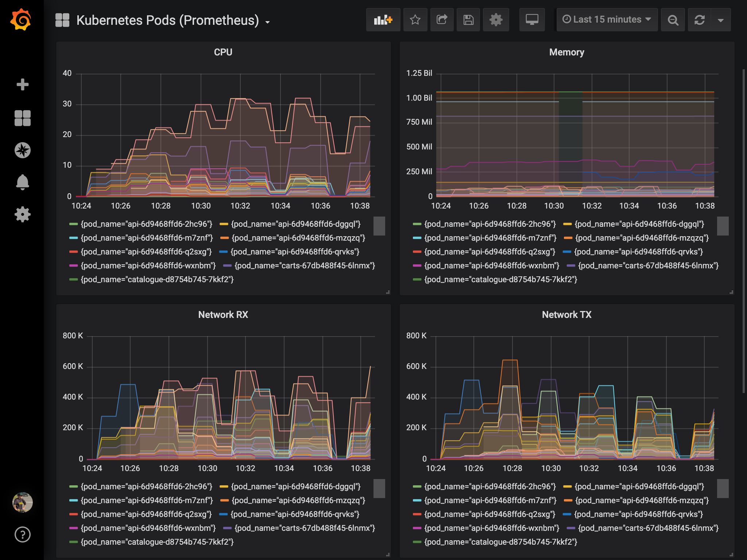This screenshot has width=747, height=560.
Task: Click the Share dashboard icon
Action: pyautogui.click(x=442, y=20)
